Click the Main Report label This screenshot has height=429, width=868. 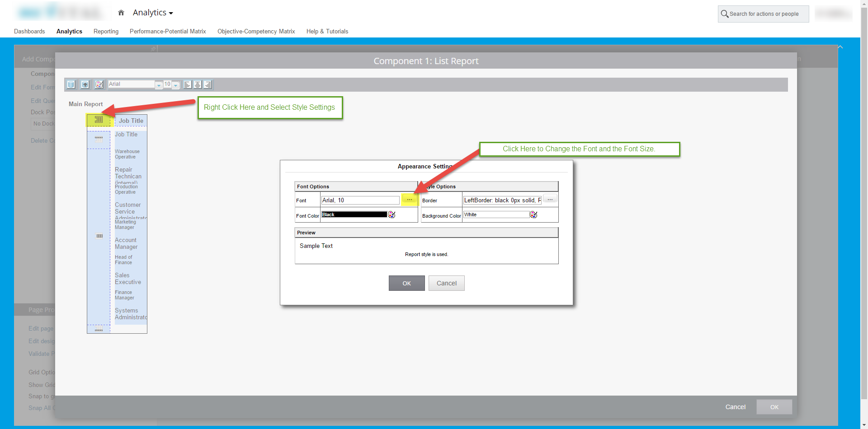[x=86, y=104]
